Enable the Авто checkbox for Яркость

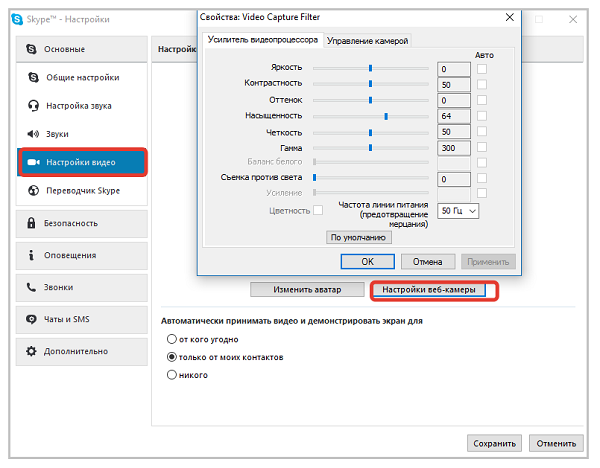point(482,69)
